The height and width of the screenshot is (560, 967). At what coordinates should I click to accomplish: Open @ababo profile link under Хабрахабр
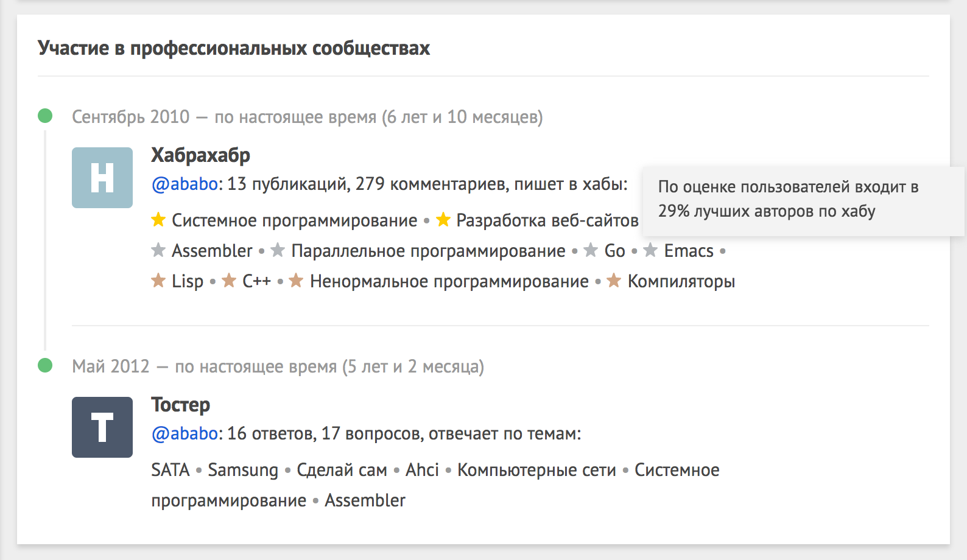tap(185, 184)
